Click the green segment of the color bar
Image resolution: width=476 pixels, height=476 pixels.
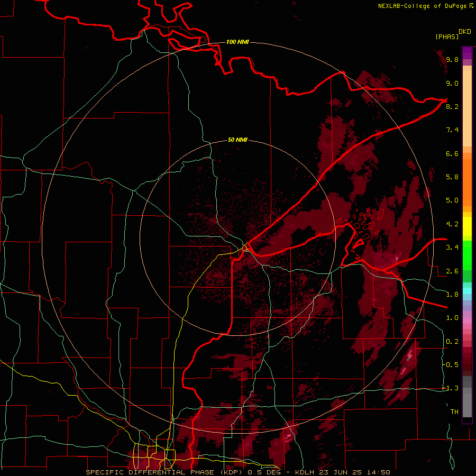click(x=467, y=255)
